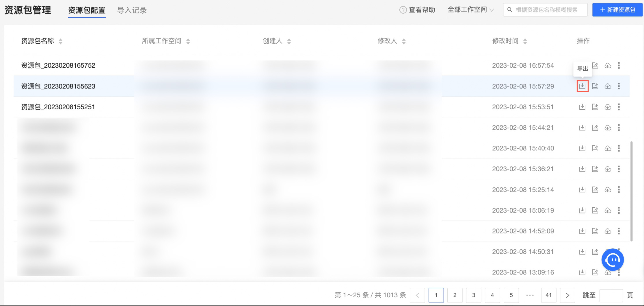
Task: Click share icon in 14:52:09 row
Action: (x=595, y=231)
